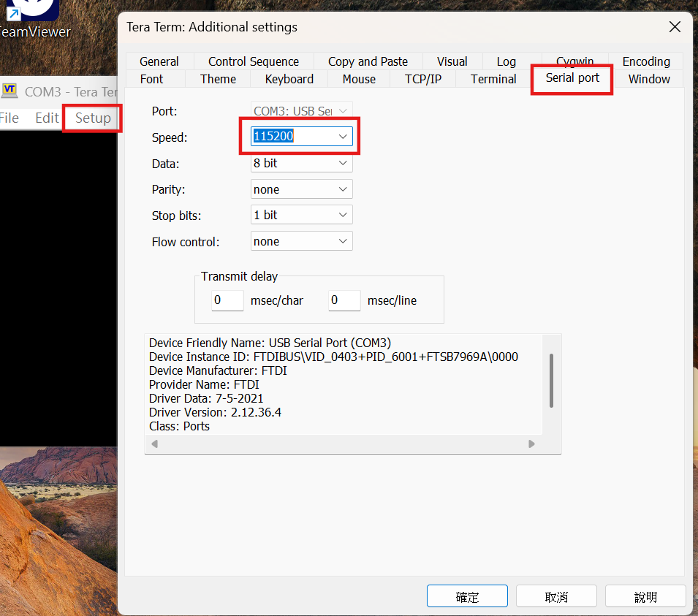
Task: Open the General tab
Action: [x=159, y=61]
